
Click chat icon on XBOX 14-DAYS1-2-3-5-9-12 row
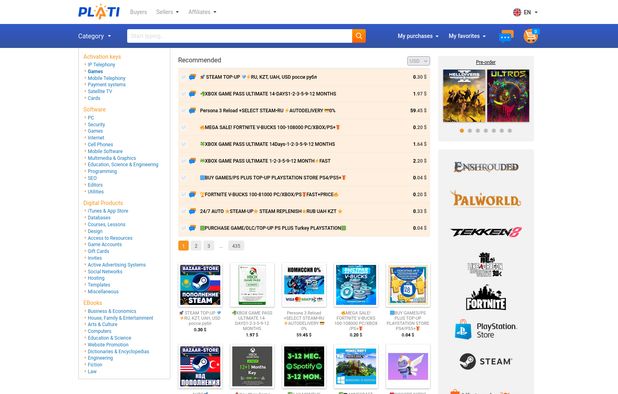192,94
